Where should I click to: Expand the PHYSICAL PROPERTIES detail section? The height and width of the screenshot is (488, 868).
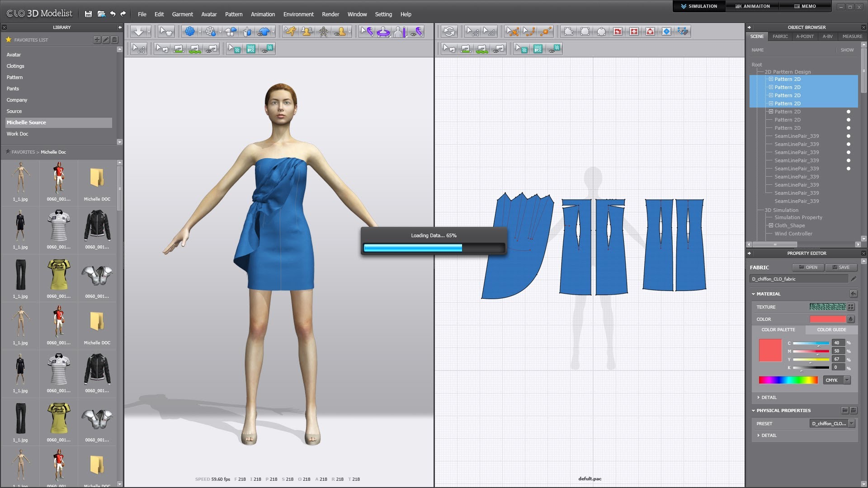point(760,435)
